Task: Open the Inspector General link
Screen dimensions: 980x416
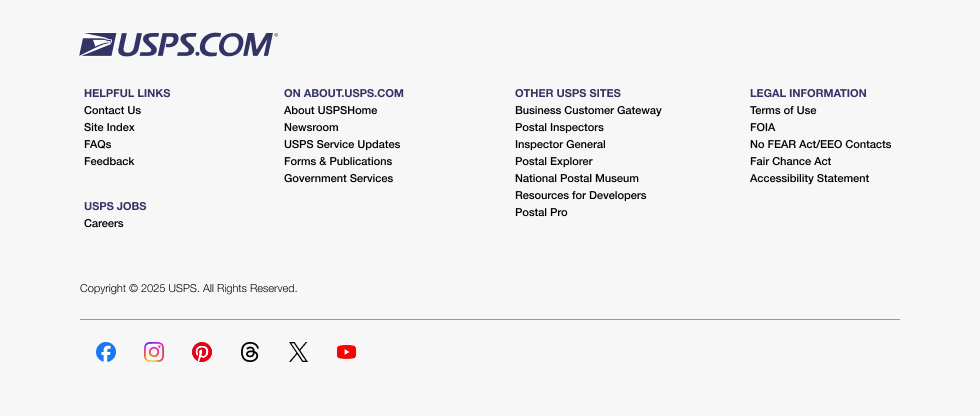Action: [x=560, y=144]
